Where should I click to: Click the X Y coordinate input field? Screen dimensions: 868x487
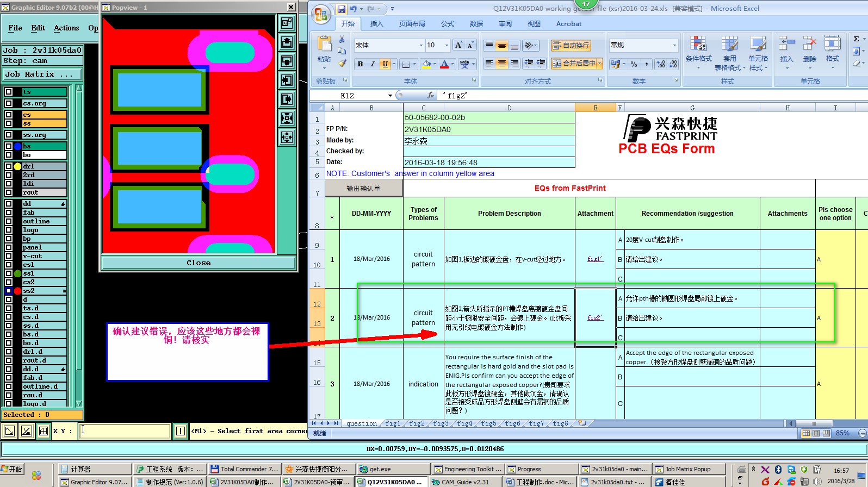coord(124,431)
